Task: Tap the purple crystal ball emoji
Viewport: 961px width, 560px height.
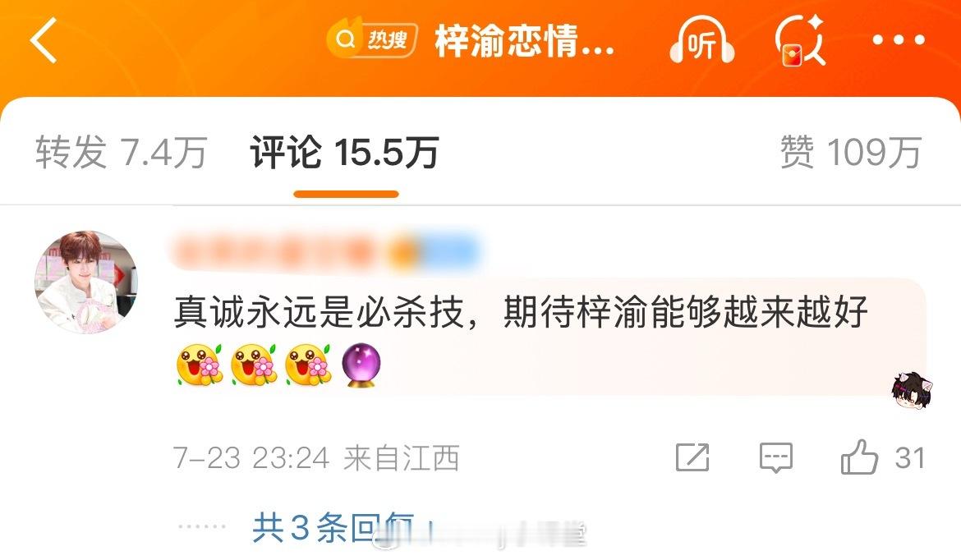Action: tap(361, 365)
